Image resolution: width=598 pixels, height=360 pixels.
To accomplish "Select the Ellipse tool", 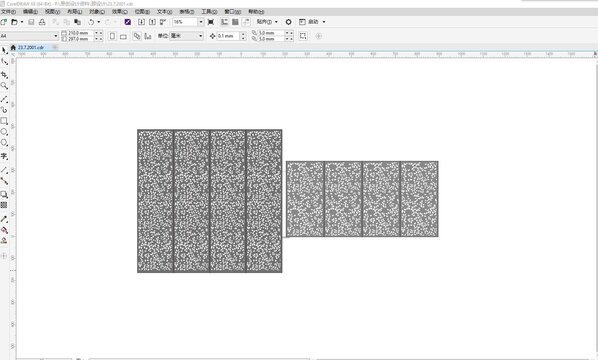I will pos(4,132).
